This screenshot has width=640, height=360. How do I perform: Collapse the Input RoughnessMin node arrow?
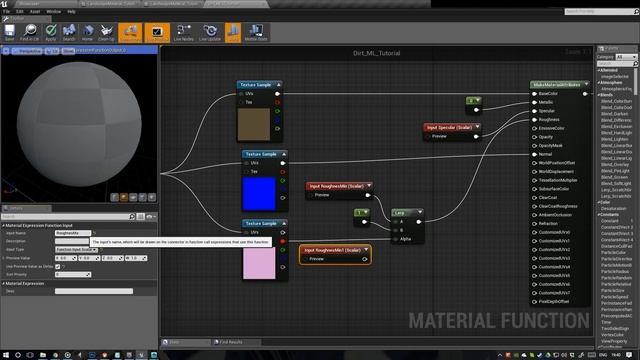point(369,186)
